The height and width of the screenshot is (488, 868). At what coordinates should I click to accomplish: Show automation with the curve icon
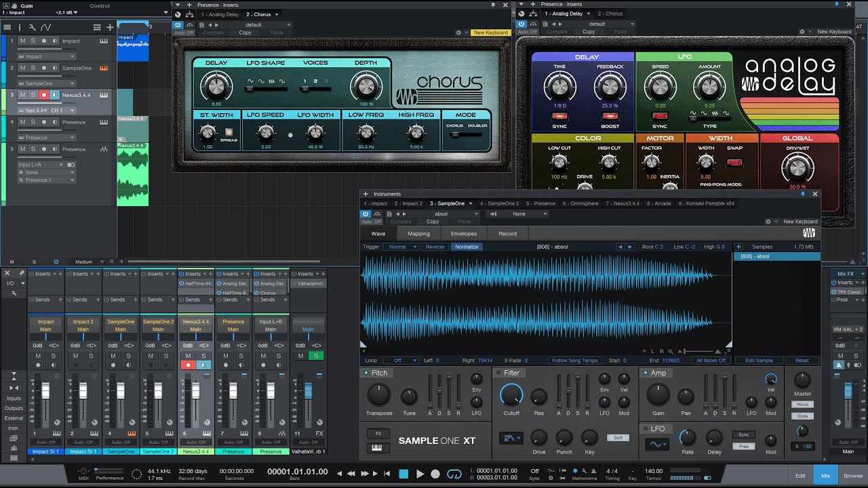tap(45, 27)
